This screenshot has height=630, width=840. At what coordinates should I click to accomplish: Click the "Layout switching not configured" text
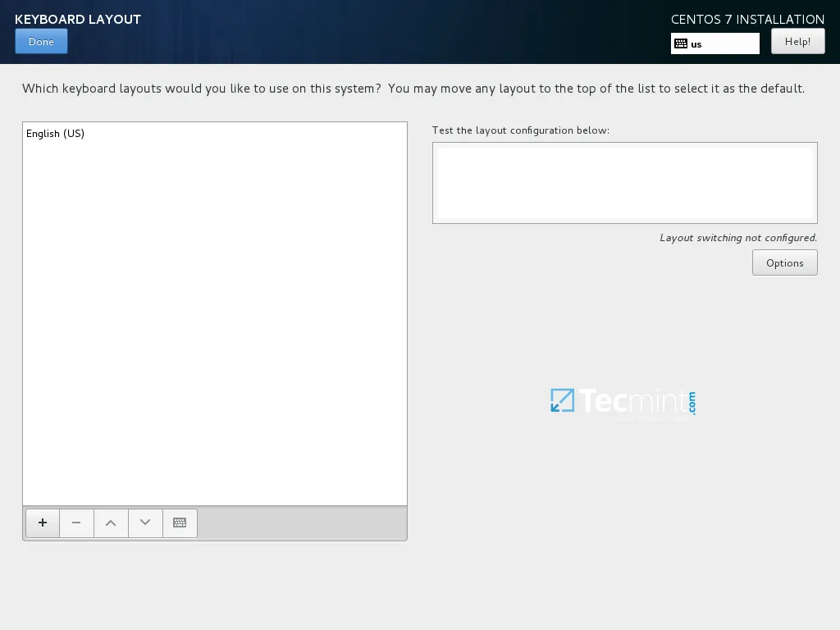click(737, 238)
